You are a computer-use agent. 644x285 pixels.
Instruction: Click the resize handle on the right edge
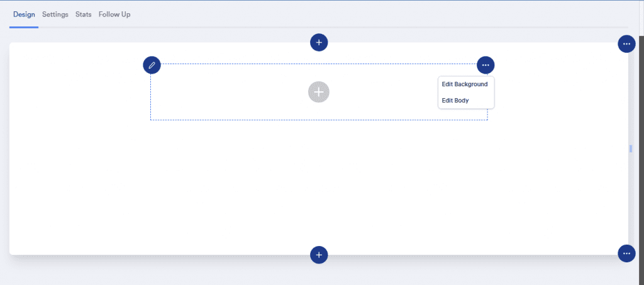(631, 148)
